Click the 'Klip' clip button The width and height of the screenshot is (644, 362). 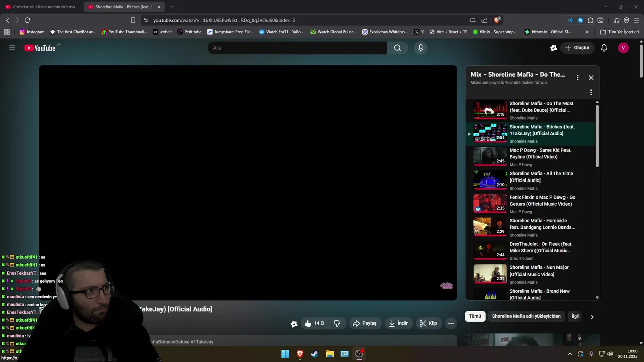[x=429, y=323]
